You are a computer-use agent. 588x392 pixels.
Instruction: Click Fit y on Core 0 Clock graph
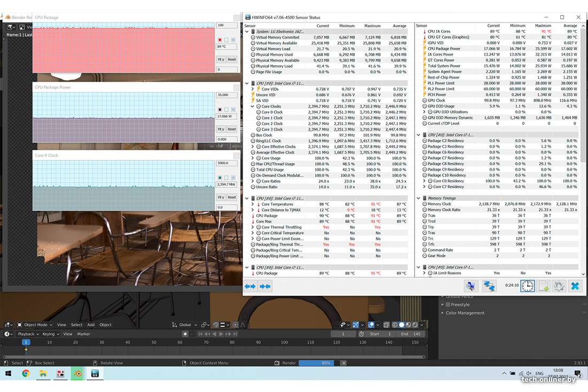pyautogui.click(x=221, y=197)
